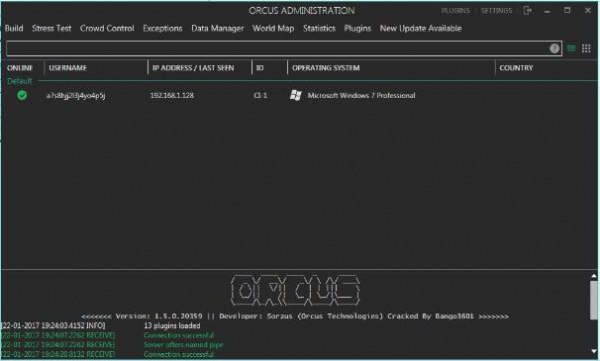Sort by ID column header
Viewport: 600px width, 361px height.
click(260, 68)
